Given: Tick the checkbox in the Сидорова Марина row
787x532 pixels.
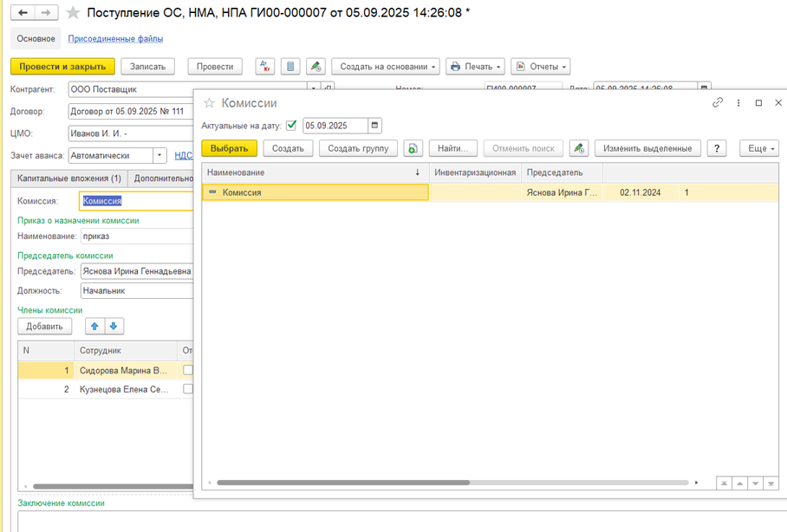Looking at the screenshot, I should pos(188,370).
